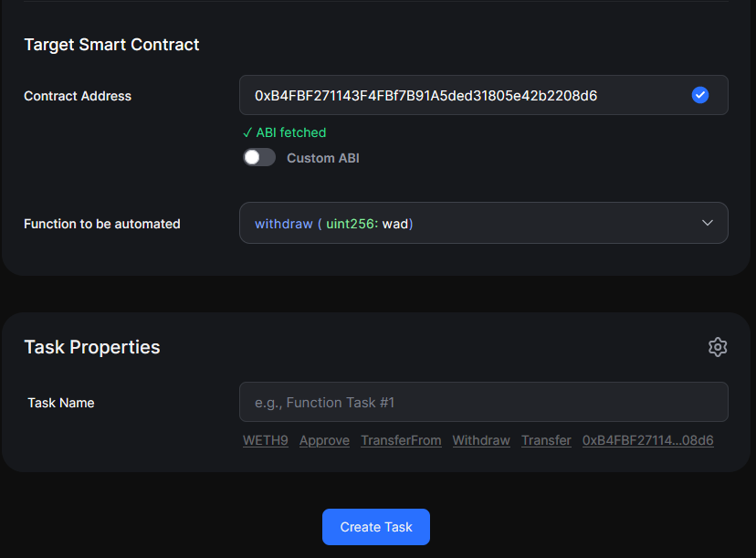The image size is (756, 558).
Task: Expand dropdown via chevron arrow
Action: pos(708,223)
